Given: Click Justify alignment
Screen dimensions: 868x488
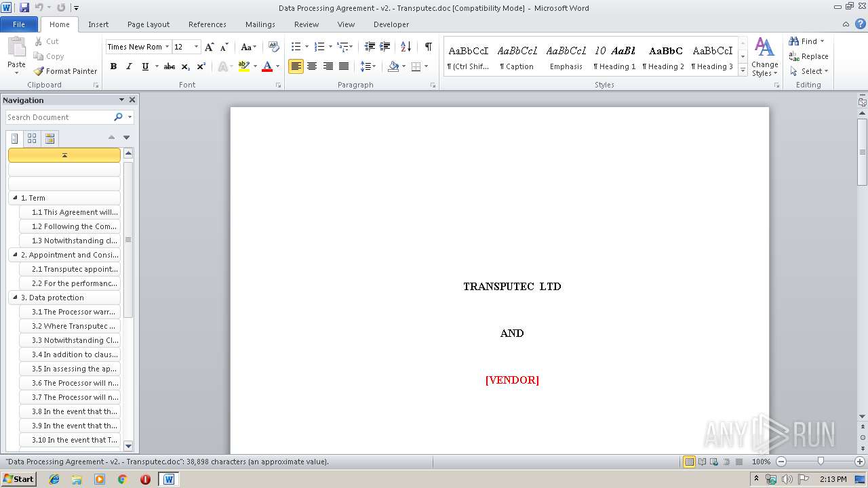Looking at the screenshot, I should point(344,66).
